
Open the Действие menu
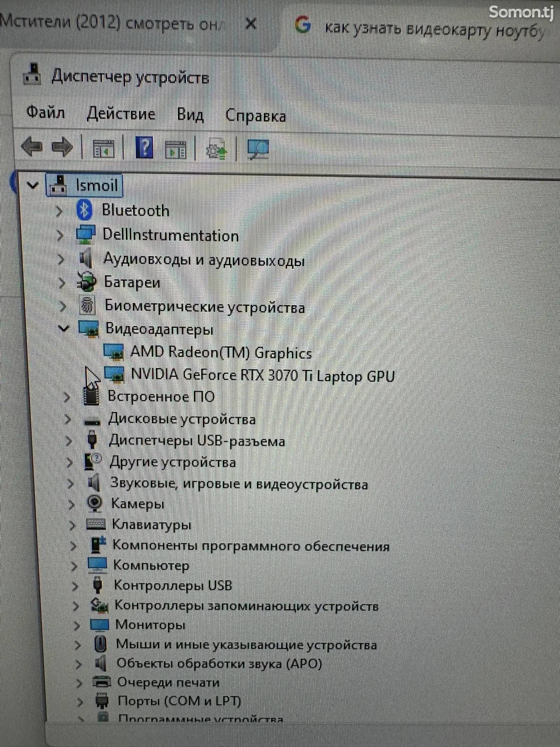(x=121, y=114)
